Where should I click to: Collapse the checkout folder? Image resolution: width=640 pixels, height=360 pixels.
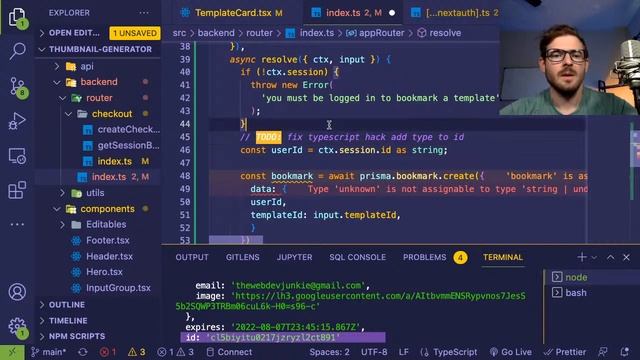coord(112,114)
